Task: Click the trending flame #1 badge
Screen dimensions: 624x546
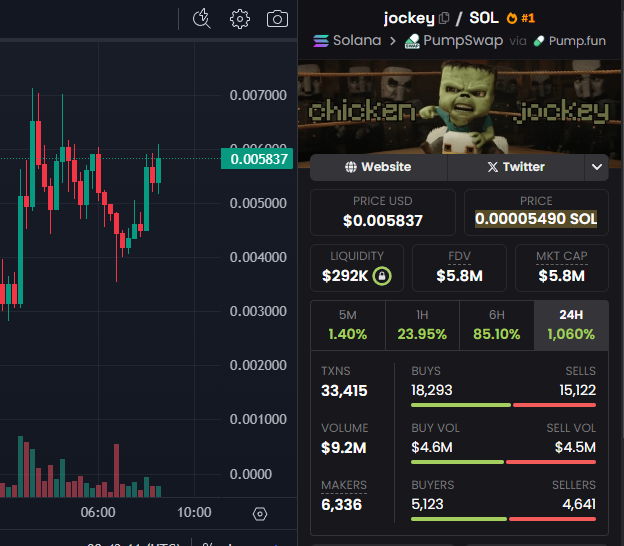Action: click(x=521, y=18)
